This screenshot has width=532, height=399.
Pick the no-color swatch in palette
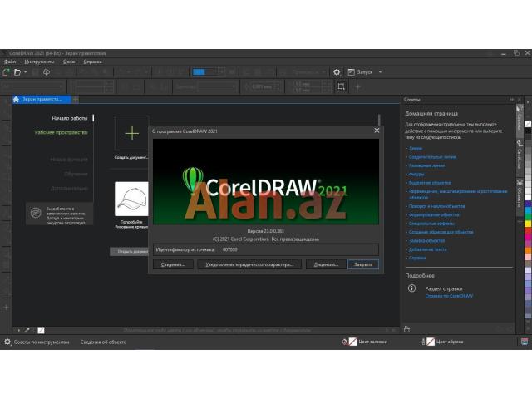coord(529,124)
